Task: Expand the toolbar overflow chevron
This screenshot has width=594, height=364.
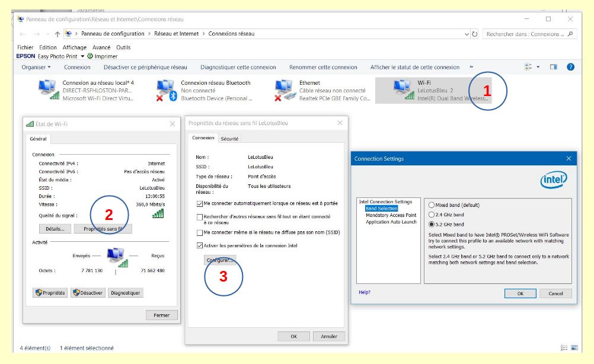Action: [x=471, y=67]
